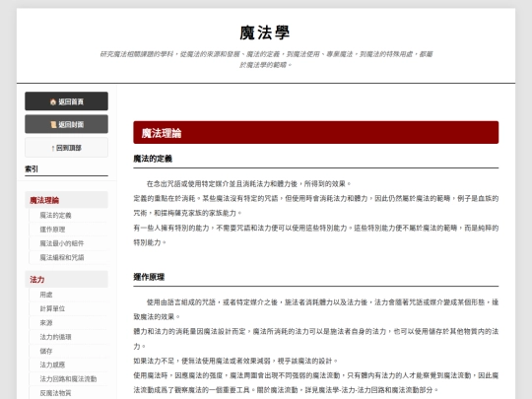Viewport: 532px width, 399px height.
Task: Open the 法力 index section link
Action: click(67, 279)
